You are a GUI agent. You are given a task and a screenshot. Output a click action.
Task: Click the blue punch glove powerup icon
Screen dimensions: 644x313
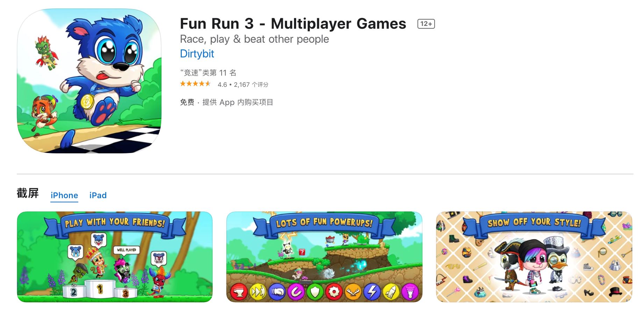coord(277,292)
